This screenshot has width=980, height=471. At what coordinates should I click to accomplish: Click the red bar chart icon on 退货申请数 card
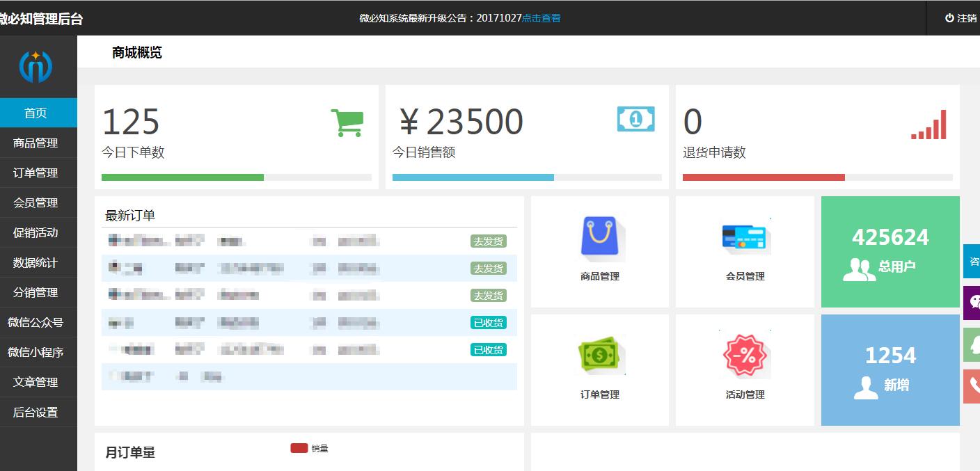point(929,125)
